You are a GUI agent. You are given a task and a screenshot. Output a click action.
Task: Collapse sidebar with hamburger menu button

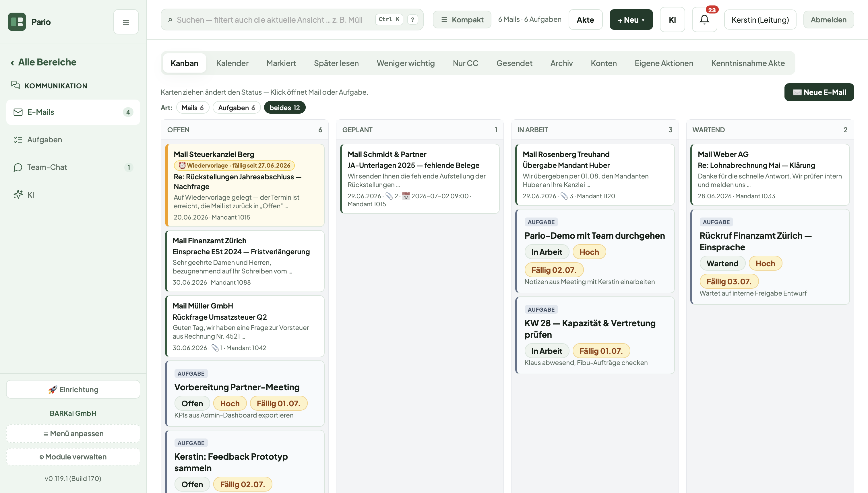pyautogui.click(x=126, y=22)
